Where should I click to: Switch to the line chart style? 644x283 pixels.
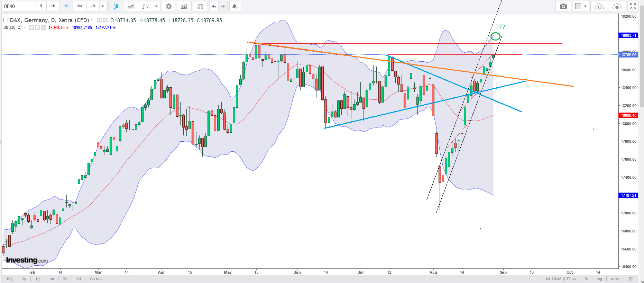pos(131,6)
